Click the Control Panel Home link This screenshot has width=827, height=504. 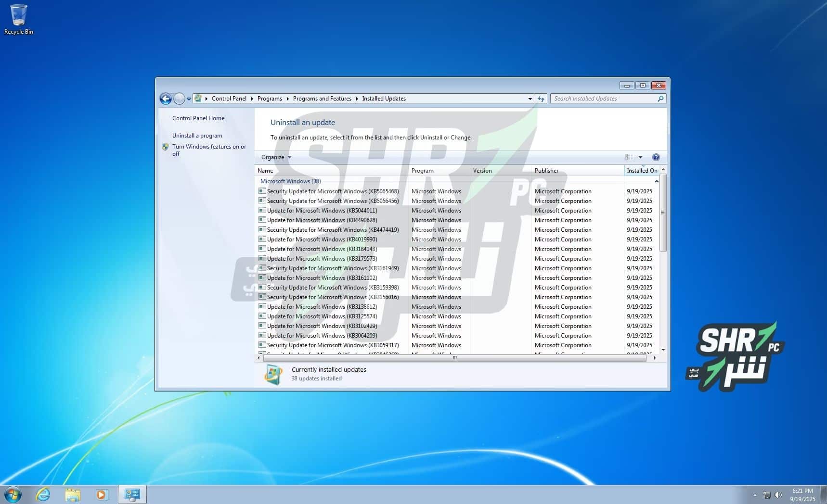tap(198, 118)
